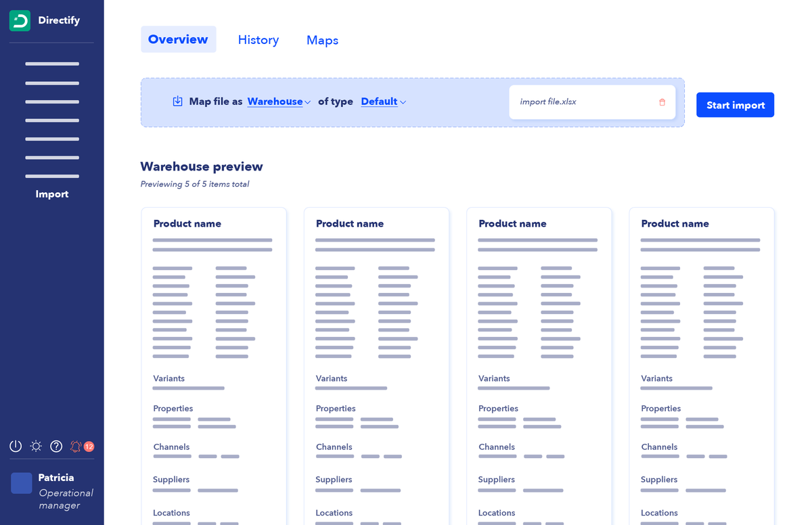Open the Warehouse mapping dropdown
812x525 pixels.
(279, 101)
